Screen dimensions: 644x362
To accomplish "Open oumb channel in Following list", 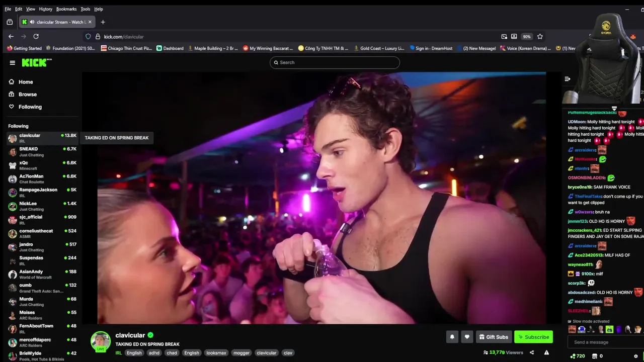I will 42,288.
